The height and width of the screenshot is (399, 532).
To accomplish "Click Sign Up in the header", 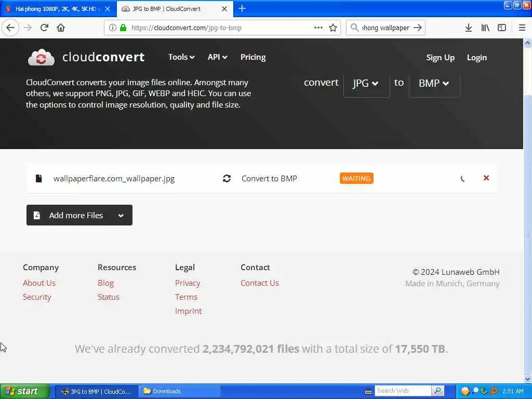I will coord(440,58).
